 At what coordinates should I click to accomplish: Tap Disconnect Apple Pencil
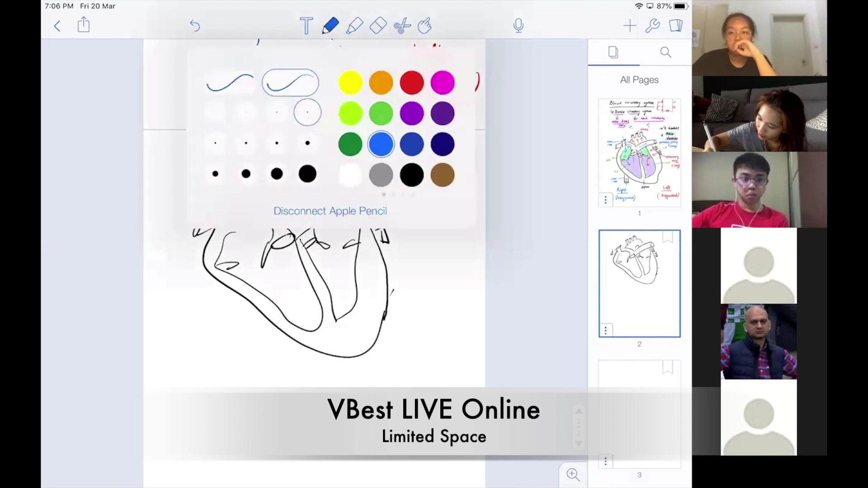pyautogui.click(x=330, y=211)
